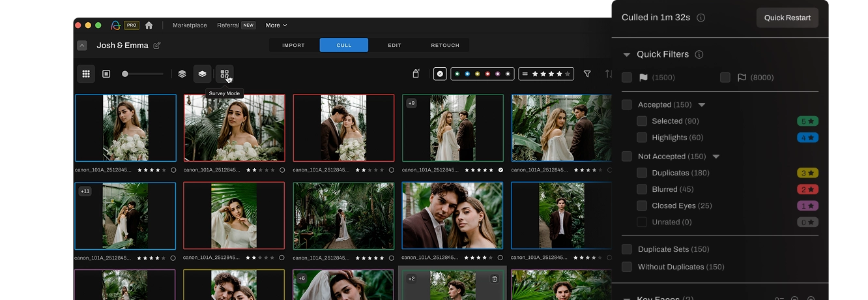Tick the Duplicate Sets (150) checkbox
This screenshot has width=868, height=300.
(x=627, y=250)
